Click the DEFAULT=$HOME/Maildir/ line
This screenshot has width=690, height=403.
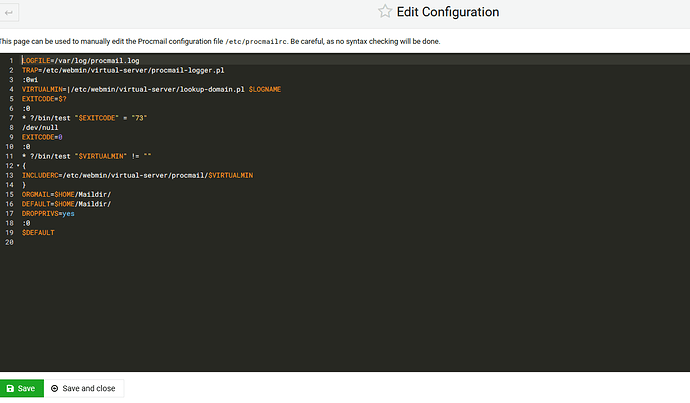click(66, 204)
